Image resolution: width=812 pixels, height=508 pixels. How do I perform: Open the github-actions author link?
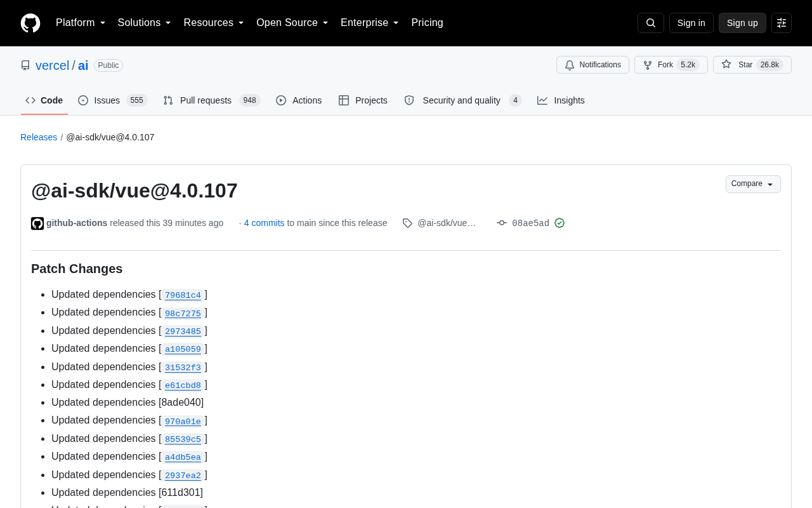(x=77, y=223)
